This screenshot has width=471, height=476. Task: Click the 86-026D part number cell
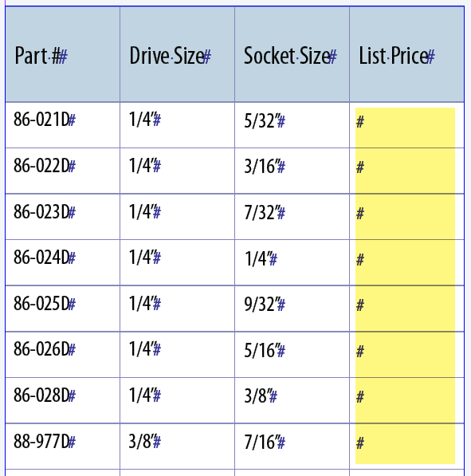63,355
